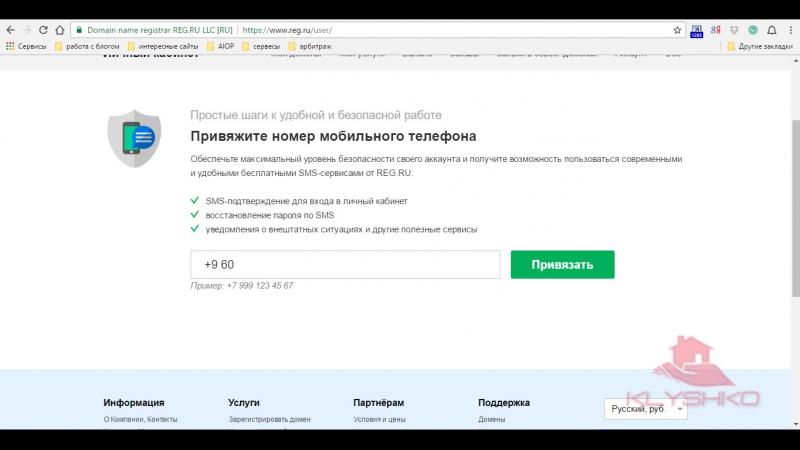Open the Chrome three-dot menu
The width and height of the screenshot is (800, 450).
[791, 30]
